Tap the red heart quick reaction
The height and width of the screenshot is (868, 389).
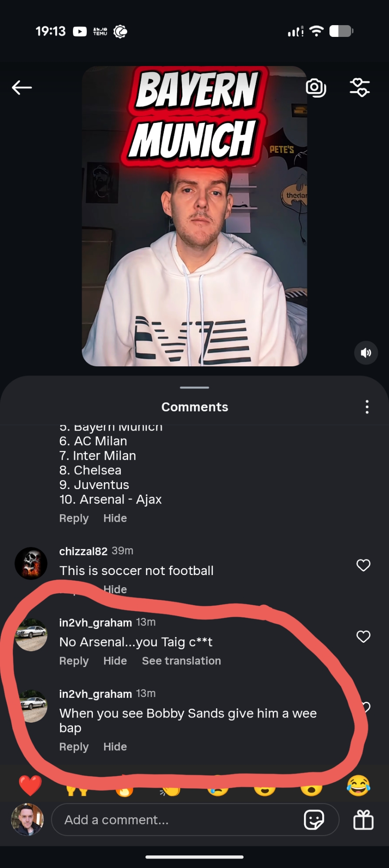pyautogui.click(x=30, y=786)
